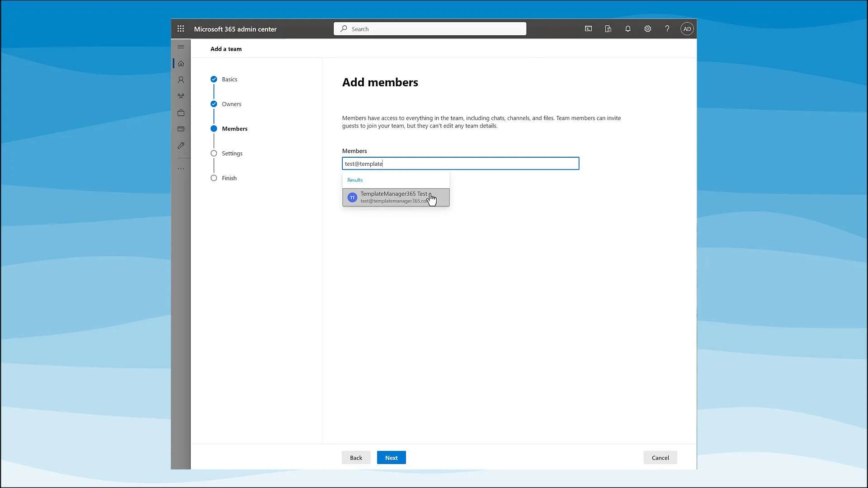The height and width of the screenshot is (488, 868).
Task: Open the Setup wrench icon in sidebar
Action: coord(181,145)
